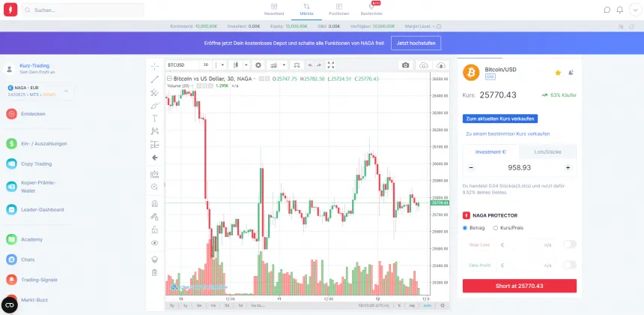
Task: Open the chat messages icon
Action: (607, 10)
